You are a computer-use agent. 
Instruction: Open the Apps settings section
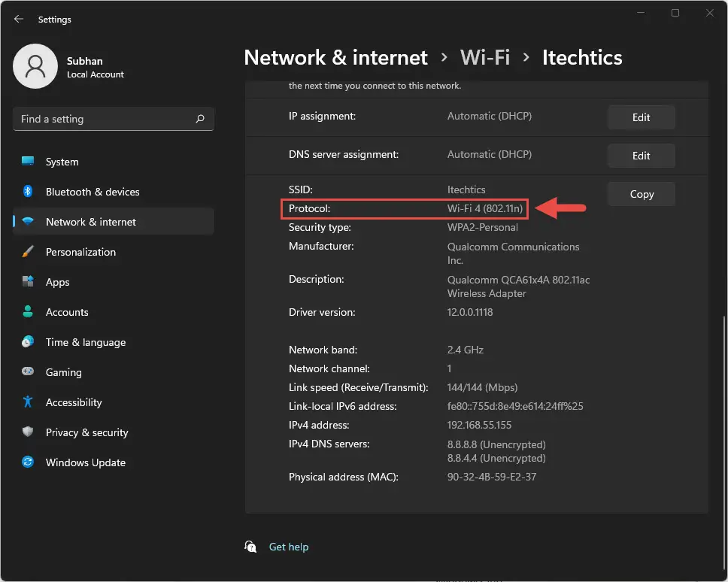click(x=59, y=282)
